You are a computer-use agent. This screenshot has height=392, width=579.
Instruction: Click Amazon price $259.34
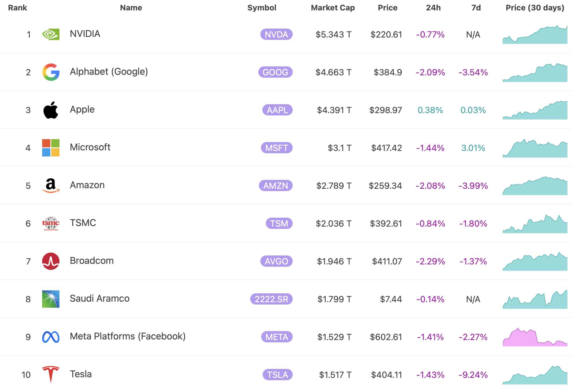coord(385,186)
